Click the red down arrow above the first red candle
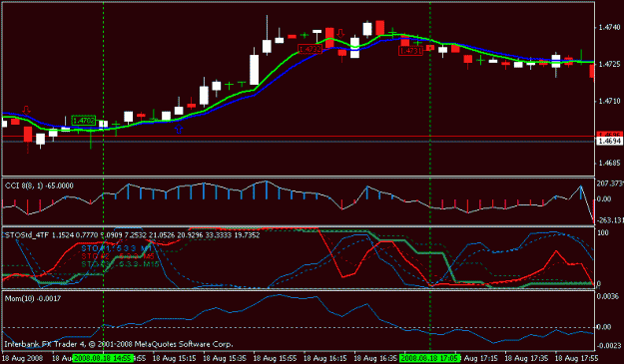The width and height of the screenshot is (624, 364). point(26,111)
